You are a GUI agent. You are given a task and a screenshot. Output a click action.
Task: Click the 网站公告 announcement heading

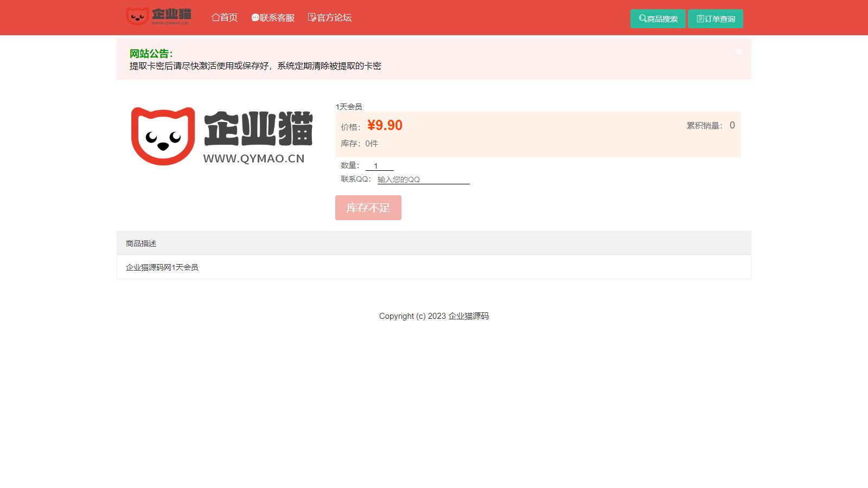pyautogui.click(x=151, y=54)
